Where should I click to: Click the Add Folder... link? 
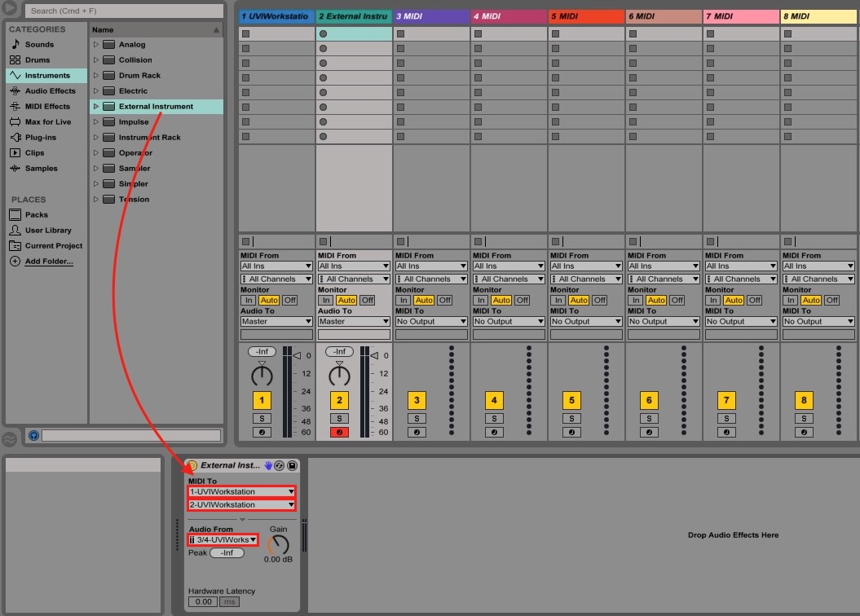[x=49, y=262]
